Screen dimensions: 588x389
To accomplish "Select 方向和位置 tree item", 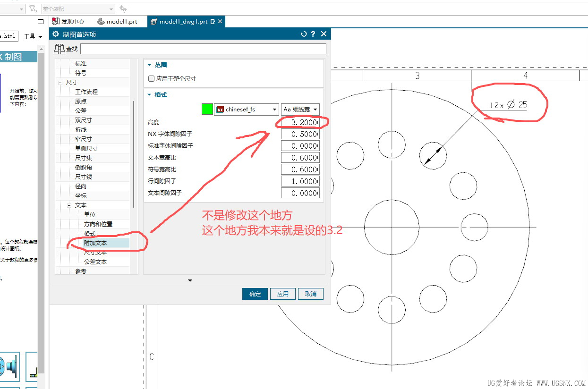I will coord(98,224).
